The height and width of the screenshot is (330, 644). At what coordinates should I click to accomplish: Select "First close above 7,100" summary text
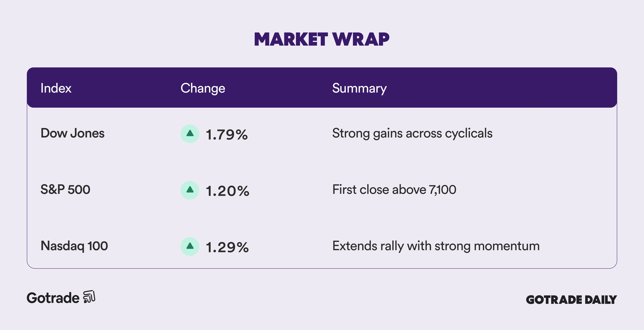(x=394, y=189)
